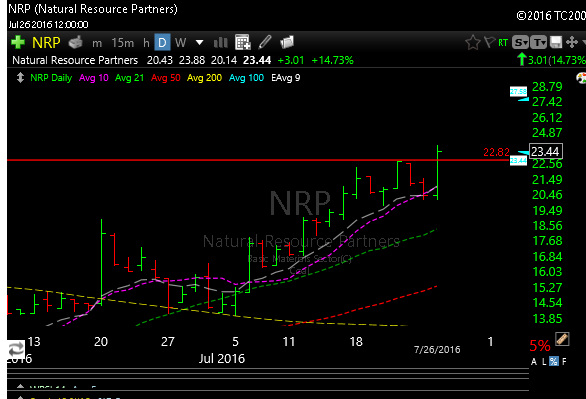
Task: Open the T dropdown button
Action: 539,43
